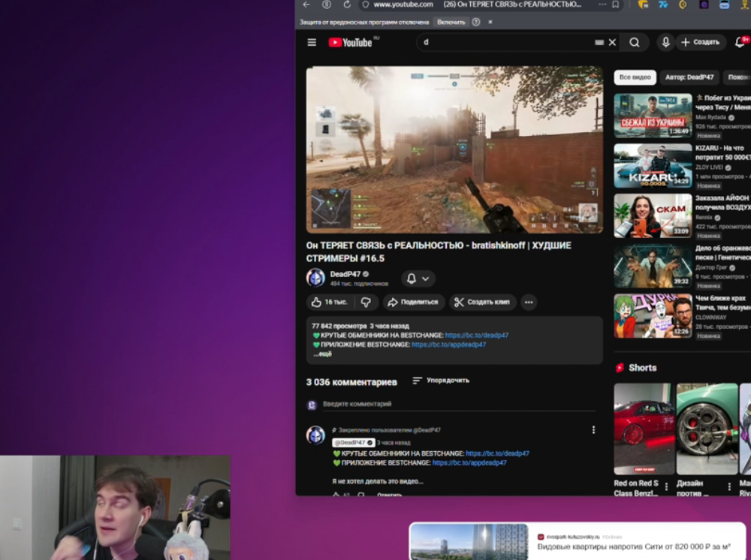Open СБЕЖАЛ ИЗ УКРАИНЫ video thumbnail
Screen dimensions: 751x560
pyautogui.click(x=653, y=116)
